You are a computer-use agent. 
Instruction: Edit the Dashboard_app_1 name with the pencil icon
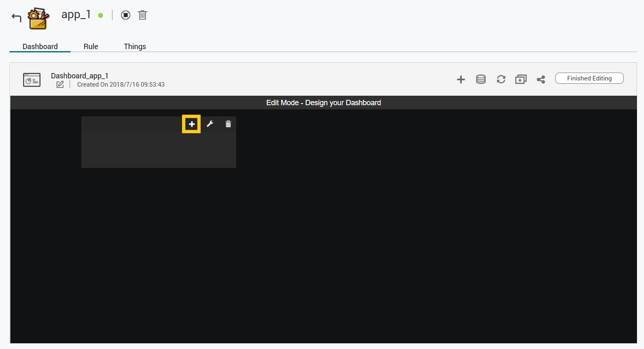(60, 85)
